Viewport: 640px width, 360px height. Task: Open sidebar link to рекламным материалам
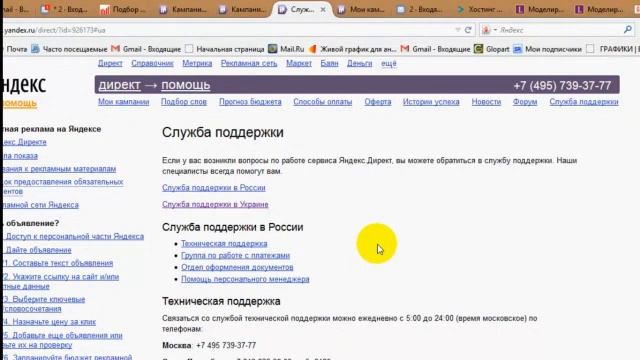[x=60, y=169]
